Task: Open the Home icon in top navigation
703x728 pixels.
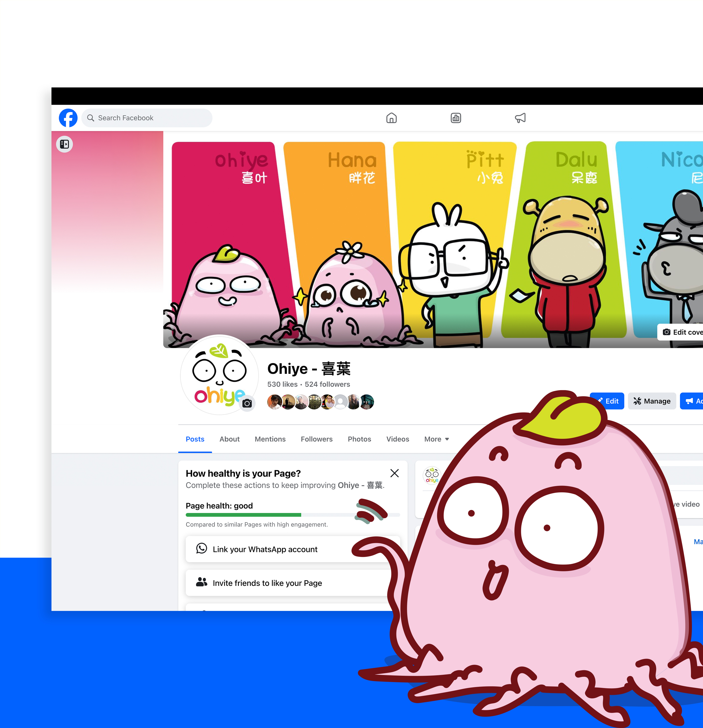Action: coord(391,118)
